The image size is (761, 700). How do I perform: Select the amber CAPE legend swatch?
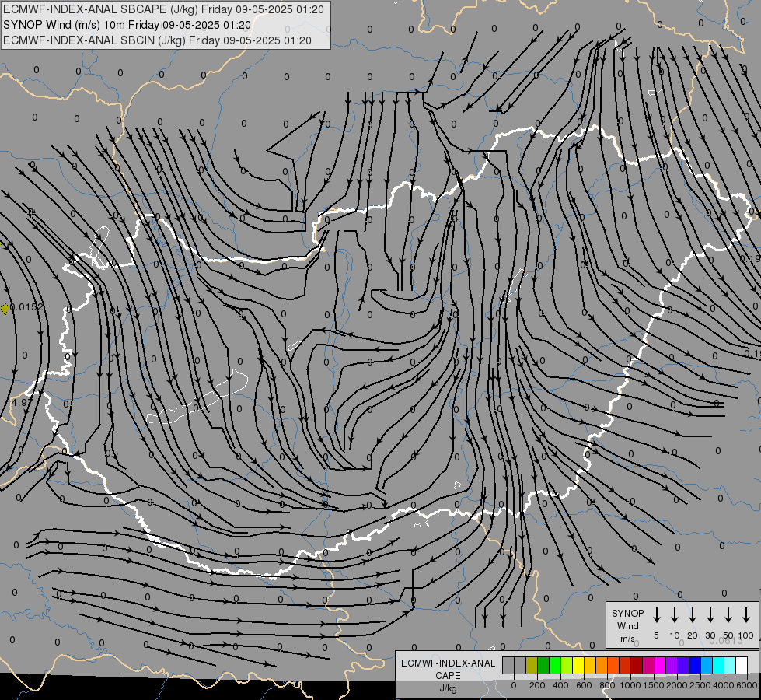pos(590,665)
